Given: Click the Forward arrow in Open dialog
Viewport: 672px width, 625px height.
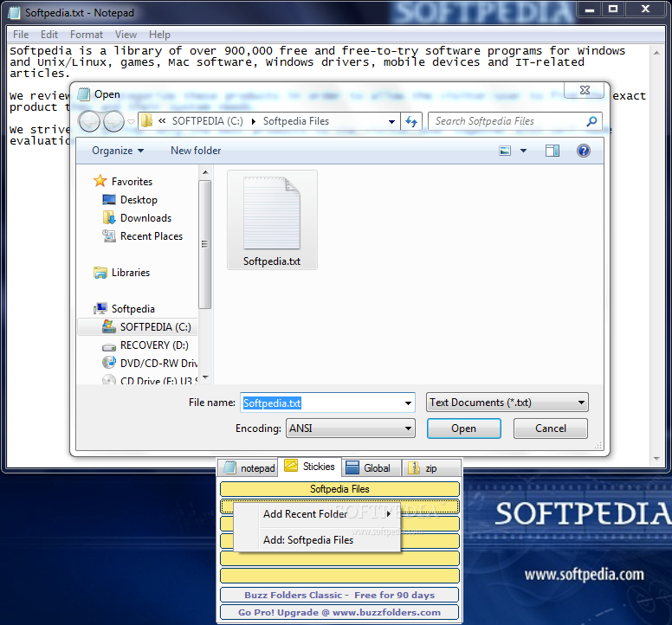Looking at the screenshot, I should (113, 122).
